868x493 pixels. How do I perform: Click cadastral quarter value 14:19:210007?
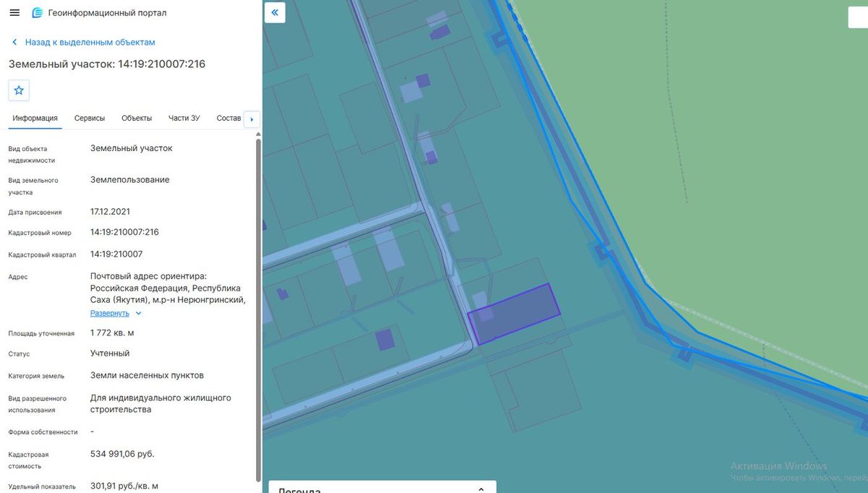click(116, 254)
